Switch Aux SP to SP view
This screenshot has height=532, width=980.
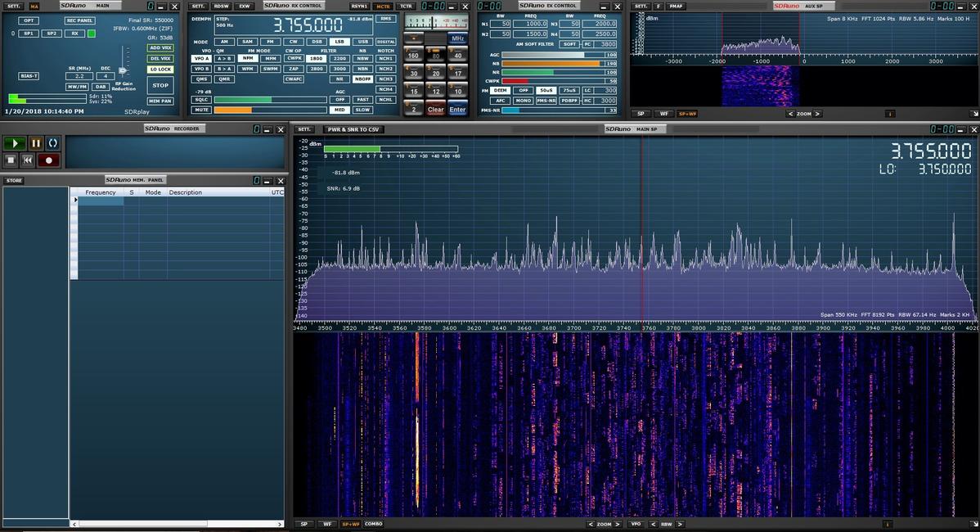(641, 114)
